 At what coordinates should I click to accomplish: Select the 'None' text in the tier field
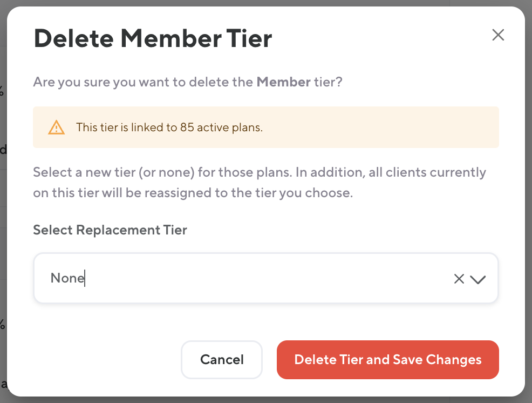[x=67, y=279]
